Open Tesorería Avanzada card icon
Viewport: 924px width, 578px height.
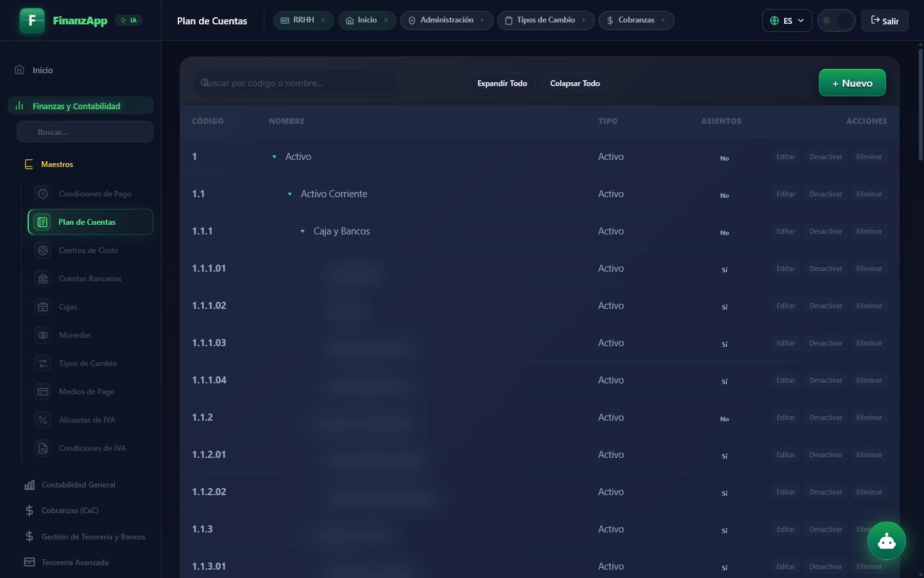pyautogui.click(x=30, y=562)
